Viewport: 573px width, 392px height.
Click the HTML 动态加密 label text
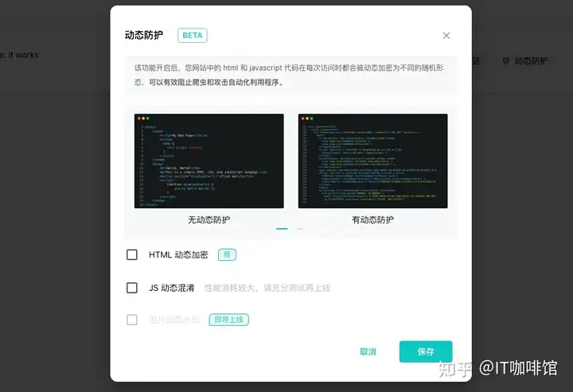178,254
